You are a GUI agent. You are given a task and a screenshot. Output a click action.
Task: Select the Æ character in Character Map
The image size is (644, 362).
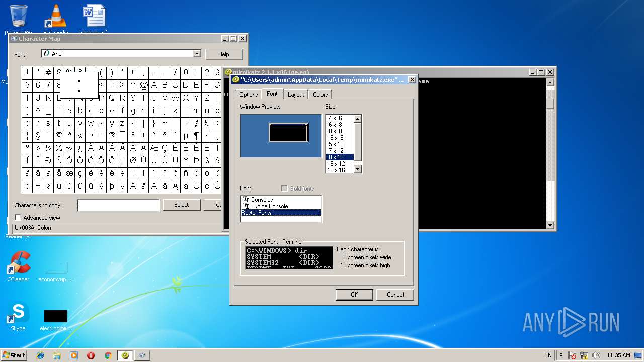154,148
